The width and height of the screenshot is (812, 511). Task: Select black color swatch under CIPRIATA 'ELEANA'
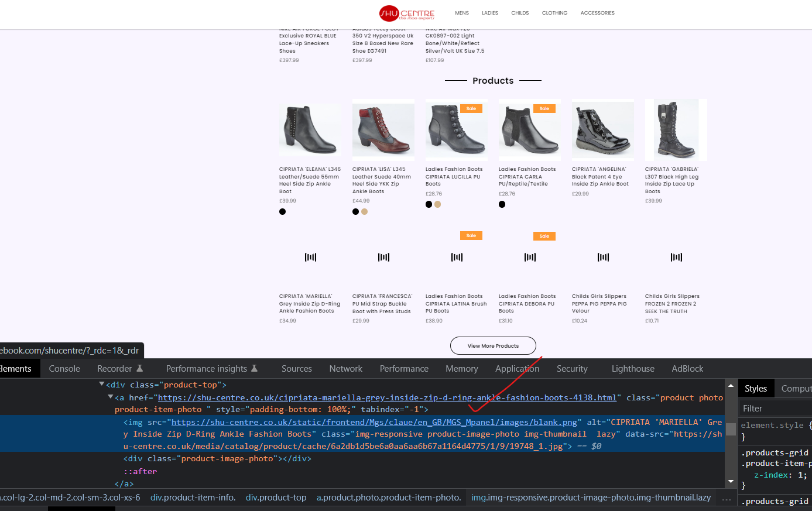coord(283,212)
